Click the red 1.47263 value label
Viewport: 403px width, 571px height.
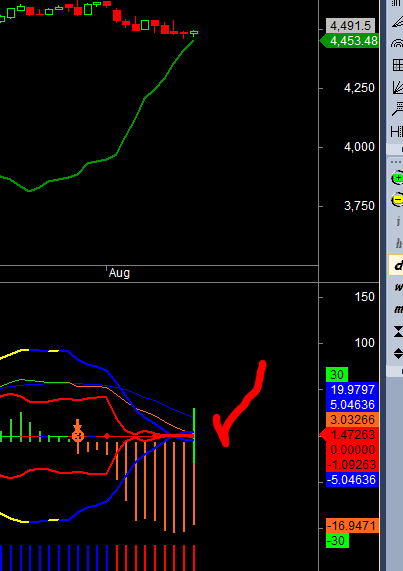tap(350, 434)
